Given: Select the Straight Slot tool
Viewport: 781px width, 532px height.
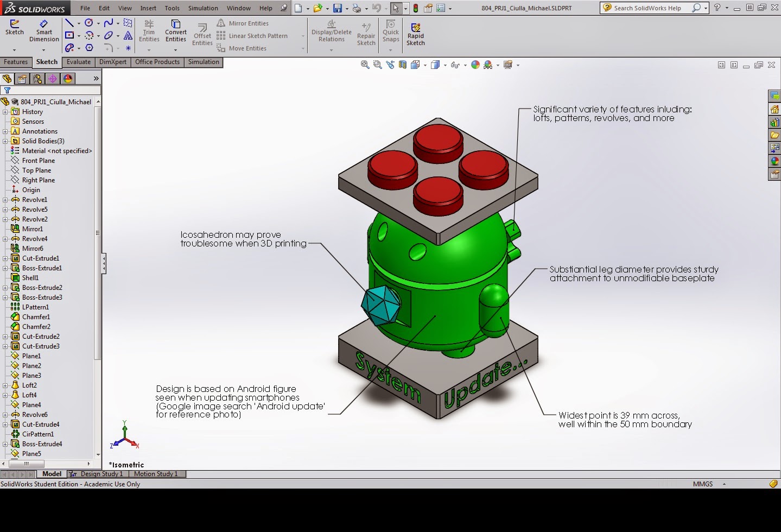Looking at the screenshot, I should (69, 48).
